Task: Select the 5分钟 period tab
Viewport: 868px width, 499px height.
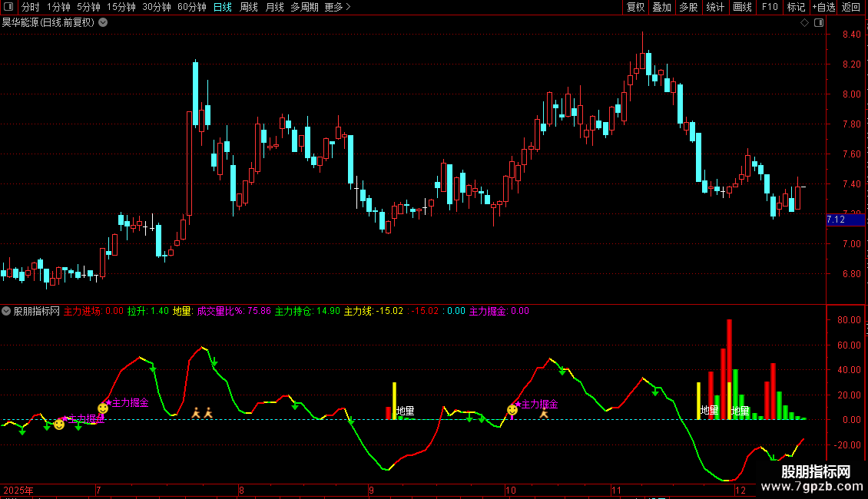Action: (88, 7)
